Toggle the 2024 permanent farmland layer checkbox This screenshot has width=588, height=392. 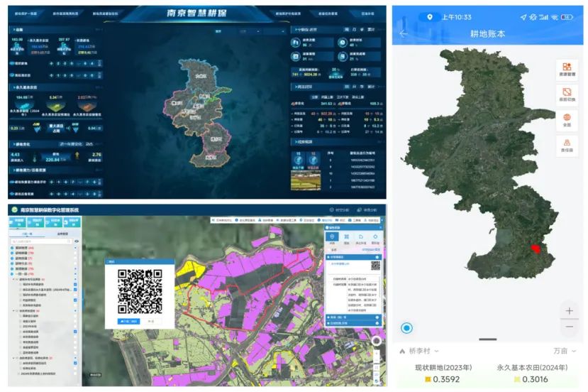pos(75,290)
